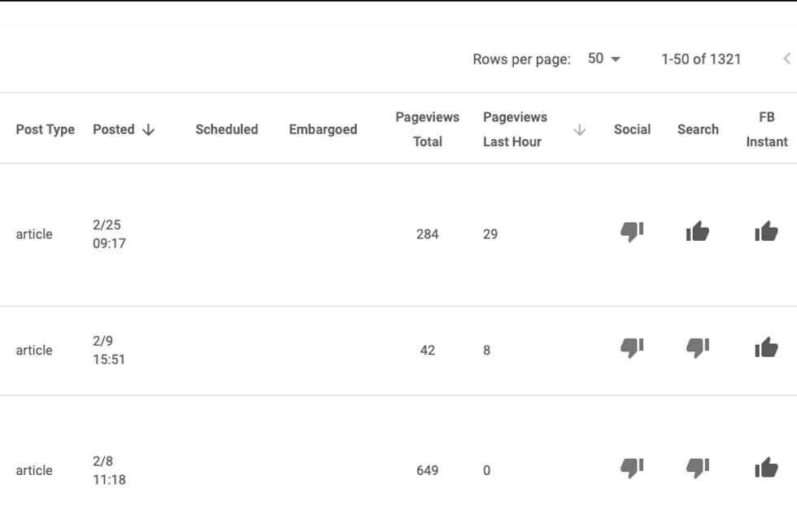This screenshot has width=797, height=532.
Task: Sort by Pageviews Last Hour arrow
Action: [x=579, y=129]
